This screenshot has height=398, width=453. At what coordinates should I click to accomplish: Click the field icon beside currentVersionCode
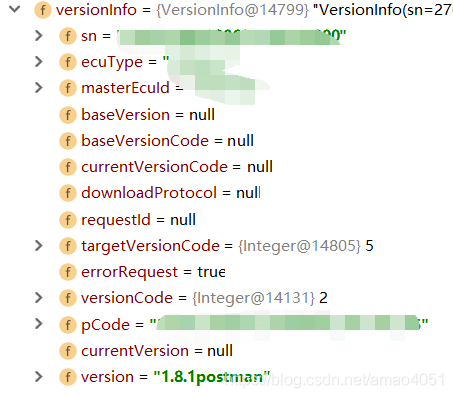[x=68, y=167]
